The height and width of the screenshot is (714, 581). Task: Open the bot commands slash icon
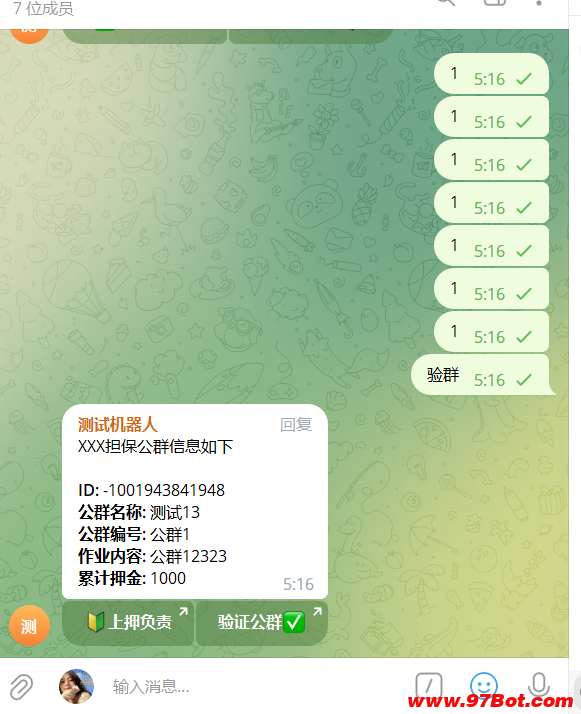[x=428, y=684]
